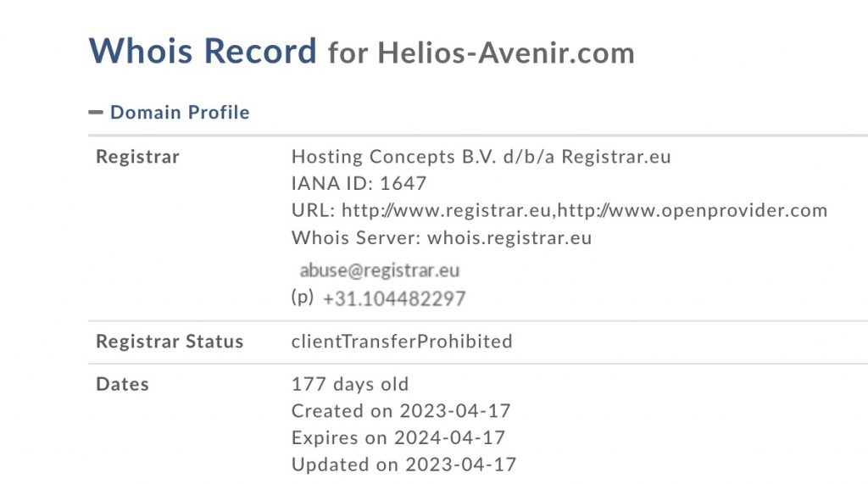Screen dimensions: 868x484
Task: Click the IANA ID: 1647 line
Action: pos(359,184)
